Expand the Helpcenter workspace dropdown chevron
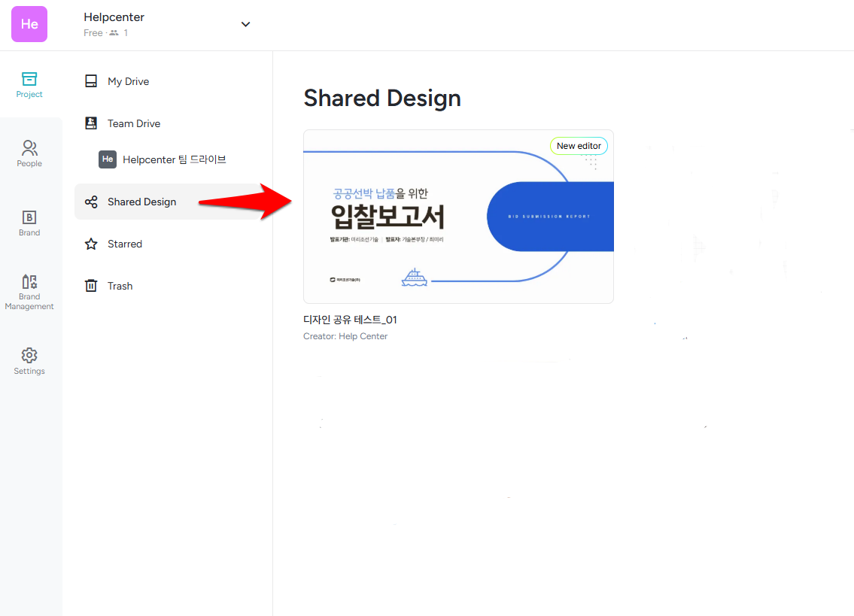 [245, 24]
